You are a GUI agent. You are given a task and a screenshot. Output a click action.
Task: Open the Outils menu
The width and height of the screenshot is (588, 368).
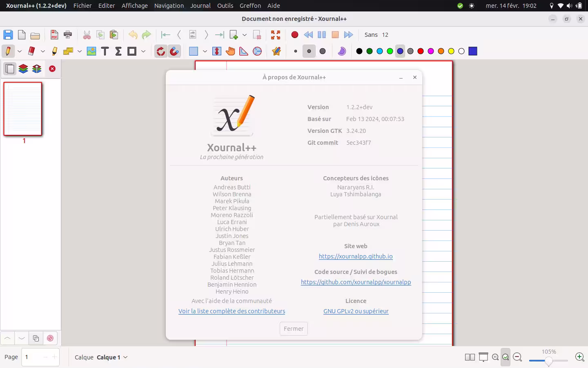click(225, 6)
